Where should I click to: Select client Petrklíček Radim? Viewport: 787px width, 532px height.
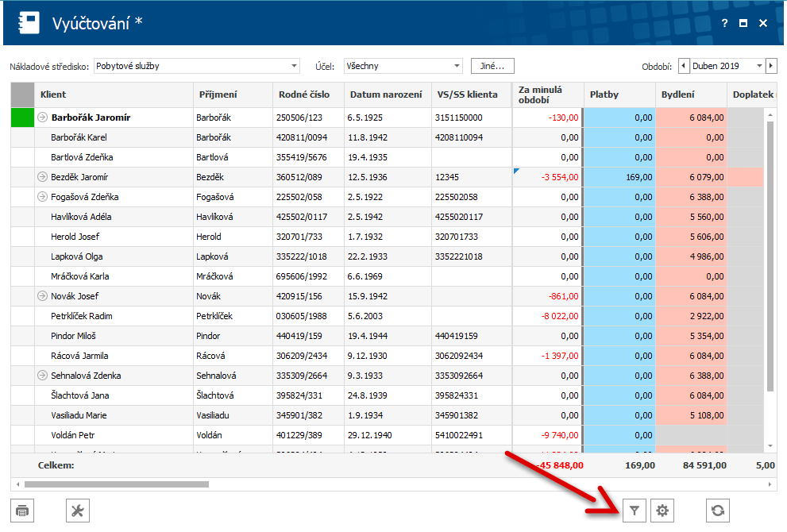click(81, 316)
